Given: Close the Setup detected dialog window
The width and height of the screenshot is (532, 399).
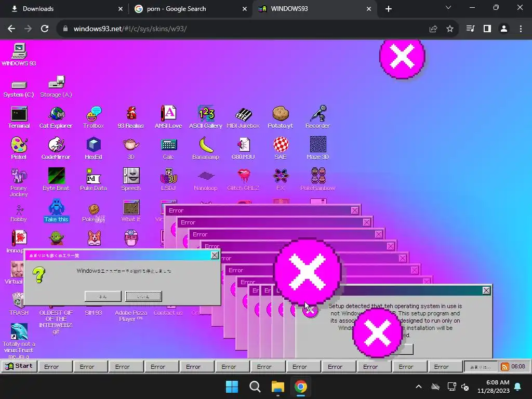Looking at the screenshot, I should click(486, 290).
